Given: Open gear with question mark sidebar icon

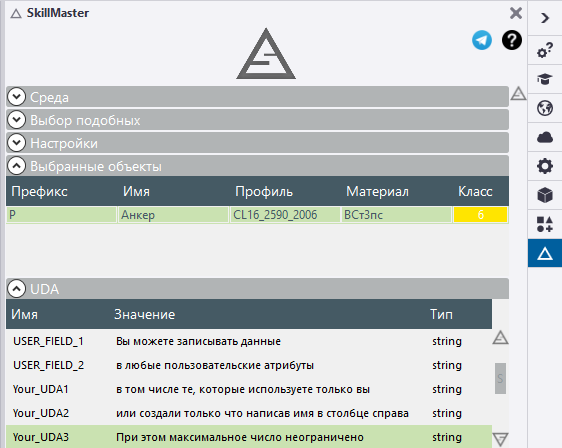Looking at the screenshot, I should point(545,50).
